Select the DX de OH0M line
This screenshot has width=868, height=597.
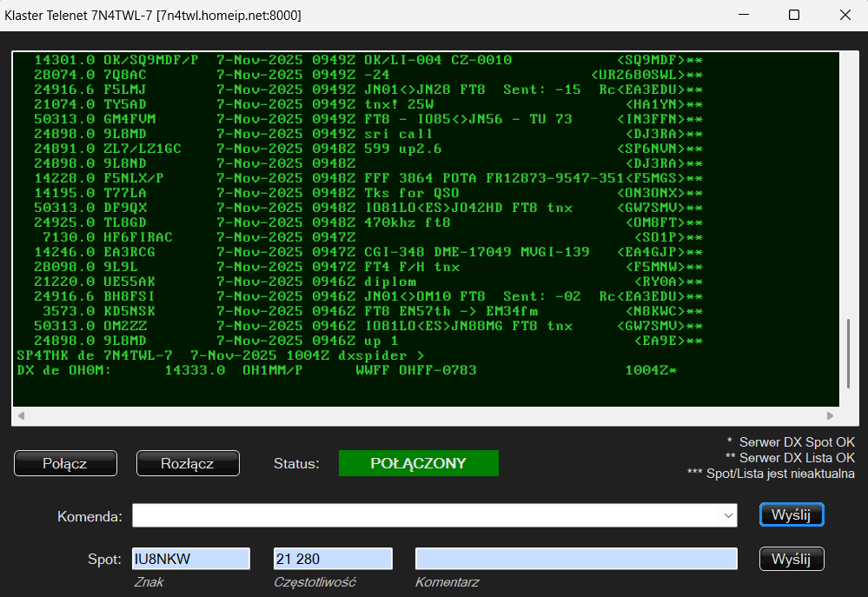[348, 370]
